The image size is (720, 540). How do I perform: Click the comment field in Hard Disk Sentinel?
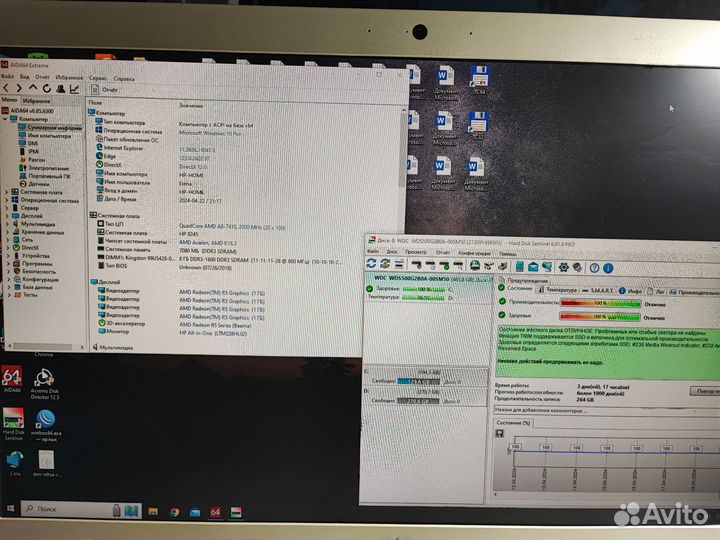(606, 411)
